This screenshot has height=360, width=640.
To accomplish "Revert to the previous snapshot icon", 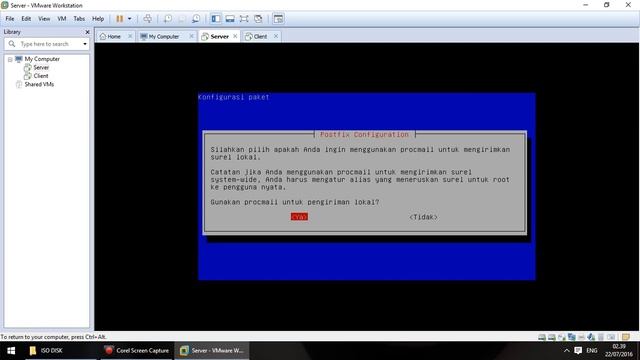I will coord(182,19).
